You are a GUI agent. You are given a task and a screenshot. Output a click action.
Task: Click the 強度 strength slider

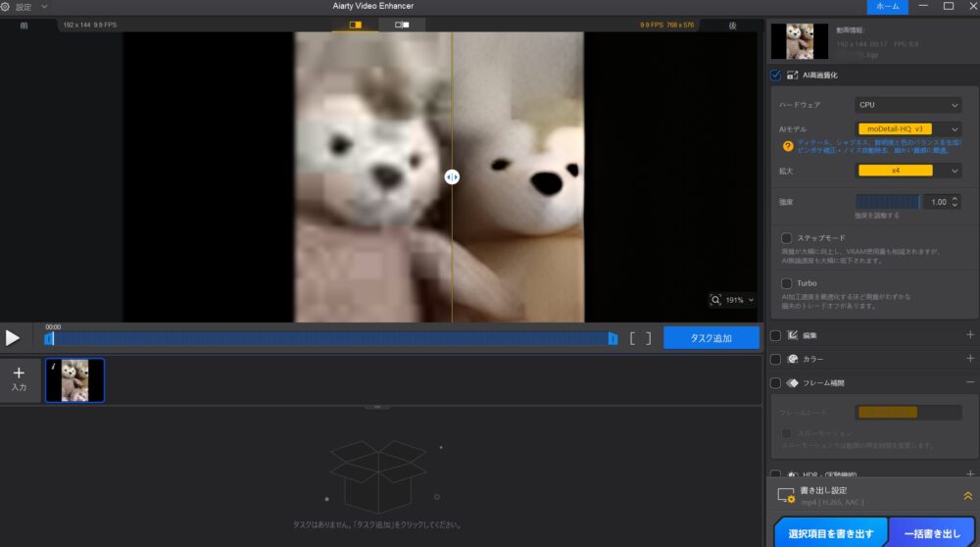888,201
